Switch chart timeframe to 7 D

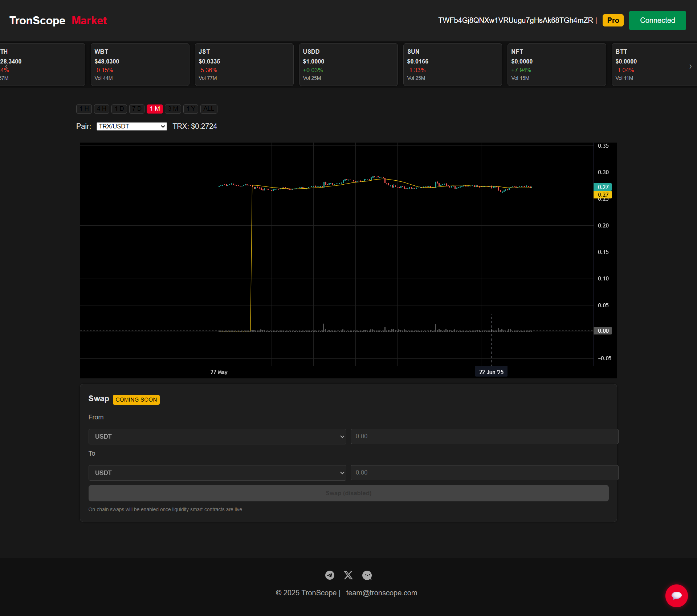[x=137, y=109]
